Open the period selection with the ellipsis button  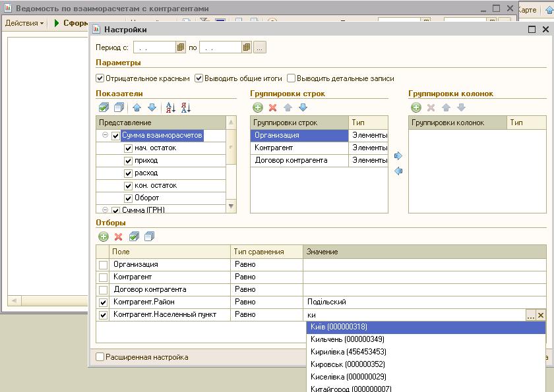[259, 47]
